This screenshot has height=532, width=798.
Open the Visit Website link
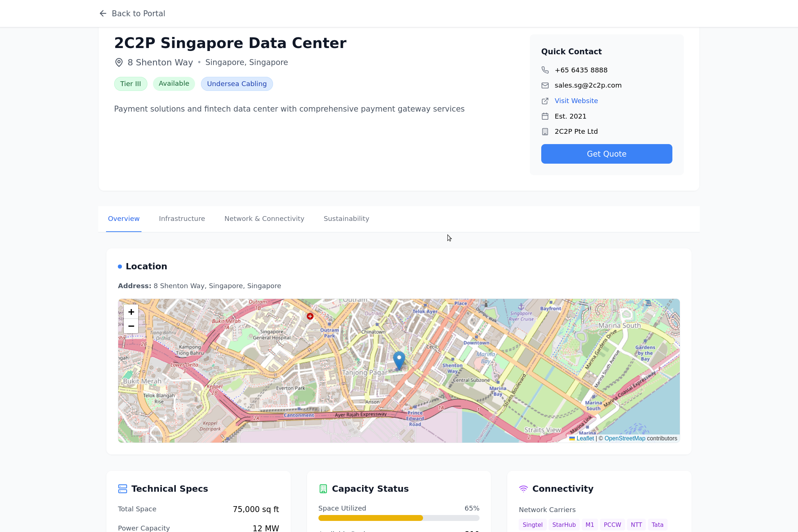pos(576,101)
